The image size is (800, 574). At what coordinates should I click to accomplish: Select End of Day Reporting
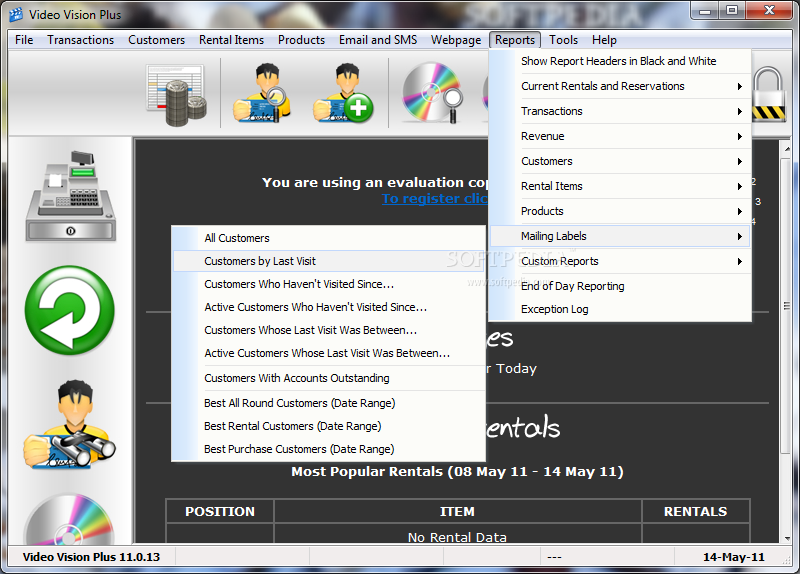tap(620, 286)
